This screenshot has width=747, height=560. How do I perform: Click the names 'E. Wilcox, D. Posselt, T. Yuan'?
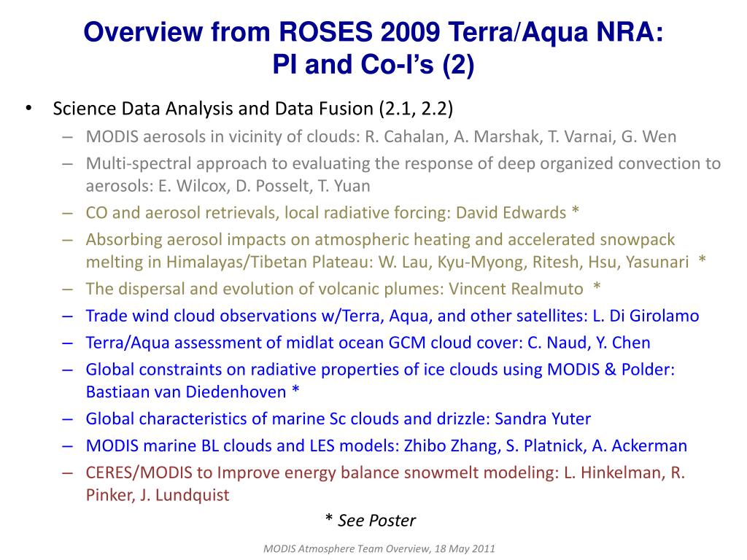pos(264,186)
